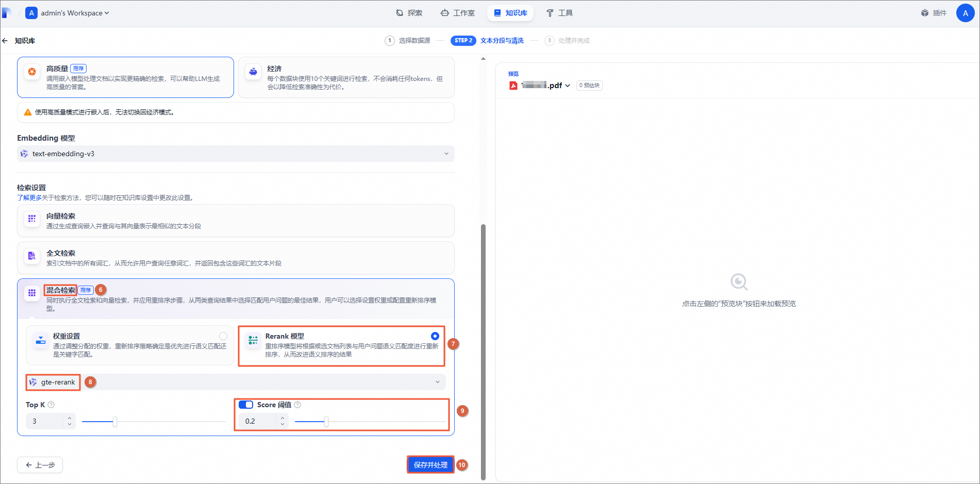Click the 全文检索 document search icon

pyautogui.click(x=32, y=256)
